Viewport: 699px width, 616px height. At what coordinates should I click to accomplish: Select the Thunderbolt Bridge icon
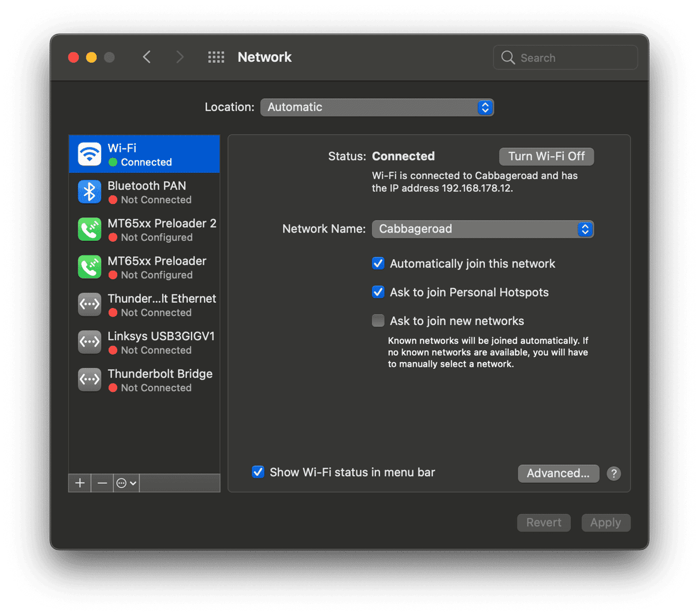pos(89,380)
